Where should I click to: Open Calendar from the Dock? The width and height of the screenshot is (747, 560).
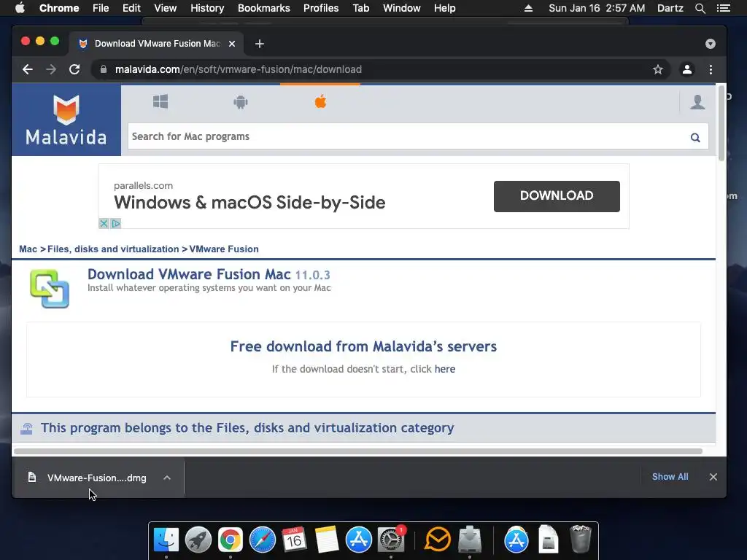pos(294,540)
